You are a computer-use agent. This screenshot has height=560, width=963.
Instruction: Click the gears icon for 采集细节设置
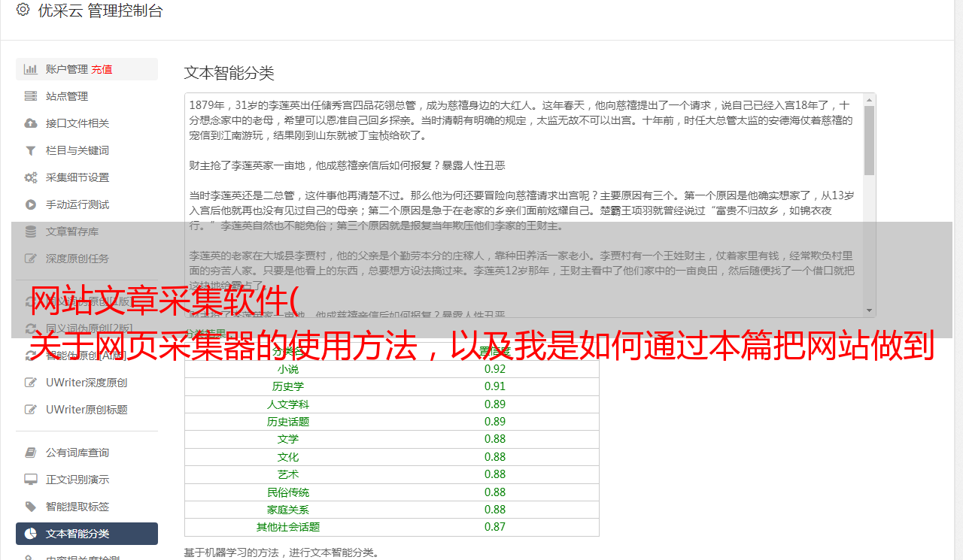point(31,177)
